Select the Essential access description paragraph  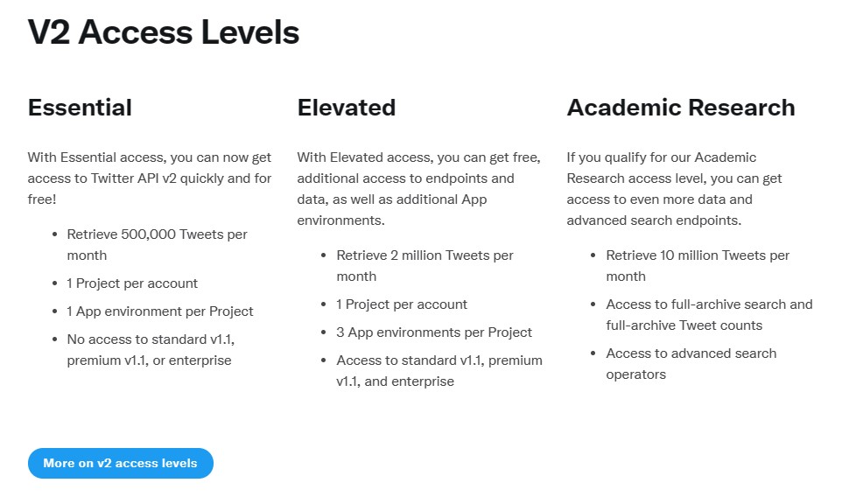click(149, 178)
